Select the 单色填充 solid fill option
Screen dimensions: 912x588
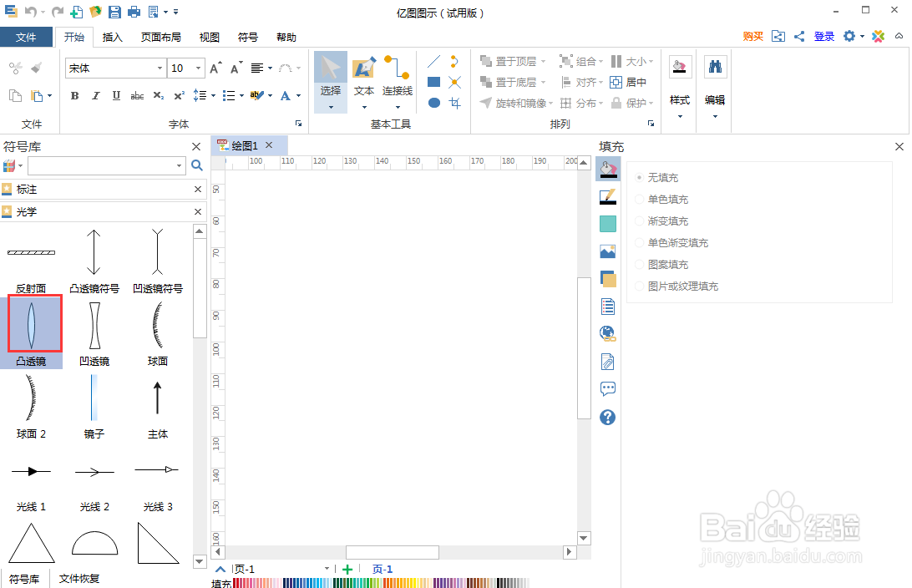(x=662, y=199)
